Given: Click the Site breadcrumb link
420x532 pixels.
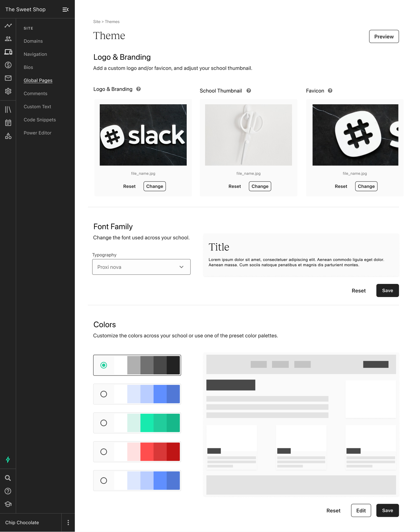Looking at the screenshot, I should pyautogui.click(x=97, y=22).
